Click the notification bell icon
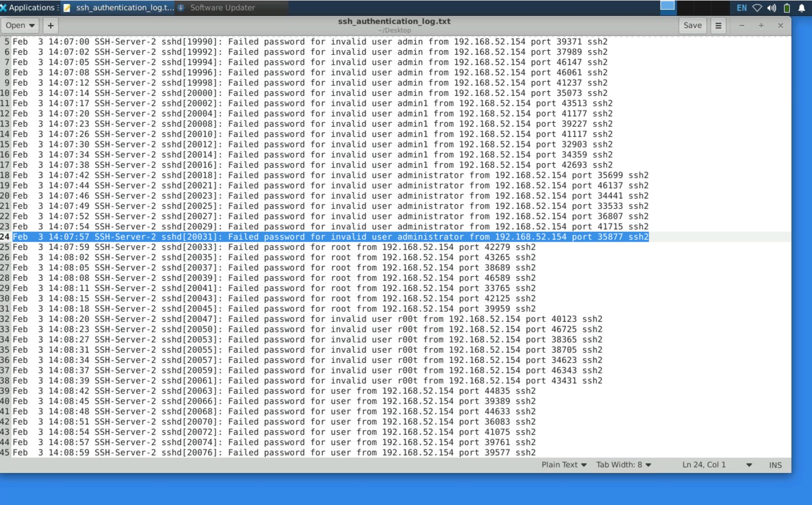This screenshot has width=812, height=505. point(801,8)
